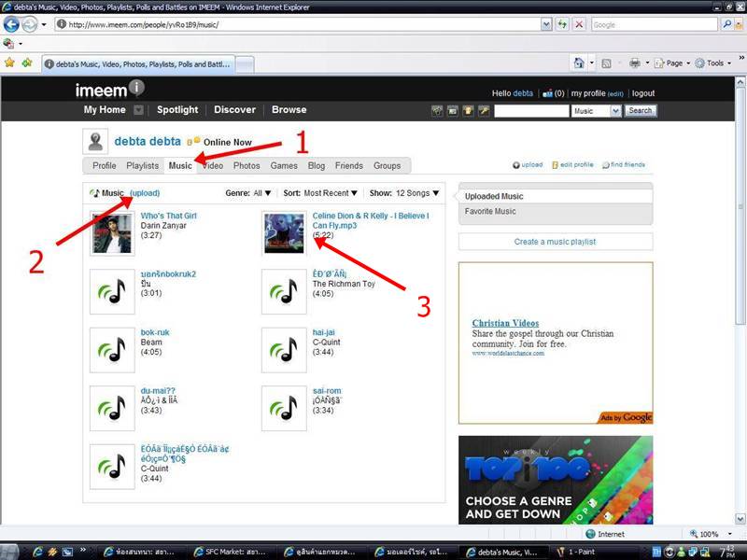Click the profile avatar placeholder for debta
Screen dimensions: 747x560
tap(95, 142)
